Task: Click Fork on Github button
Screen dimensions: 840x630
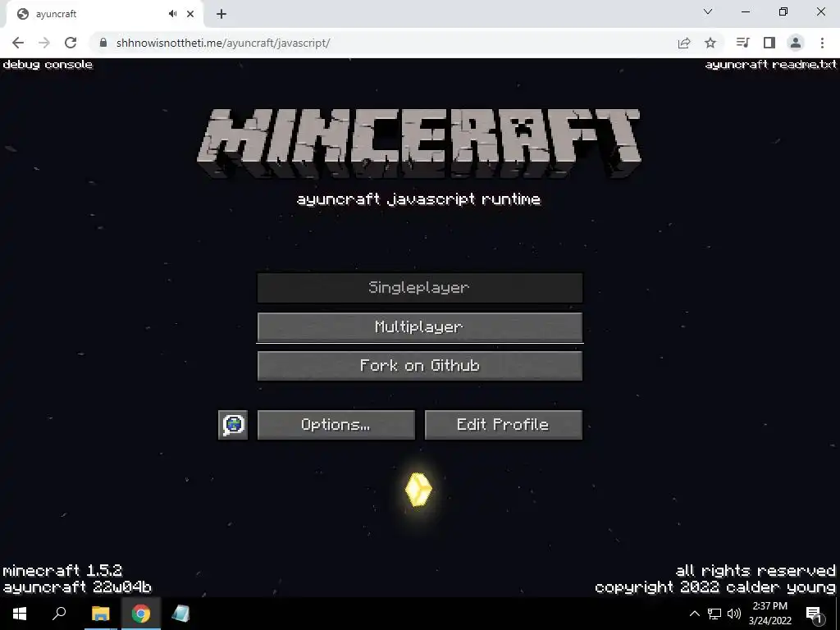Action: click(x=419, y=366)
